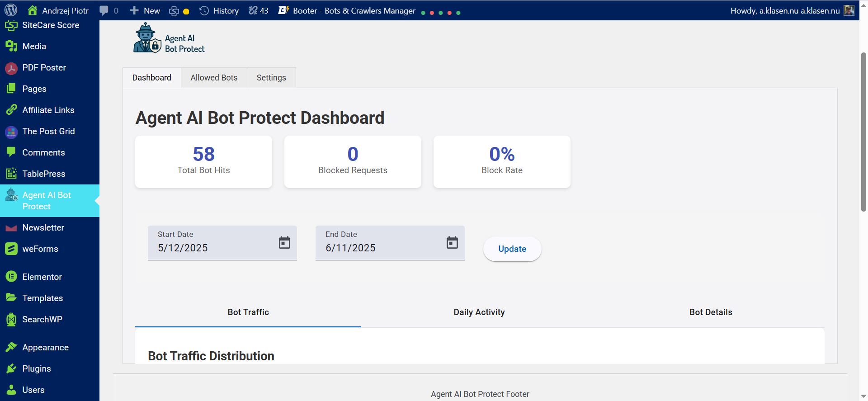Open the PDF Poster sidebar icon

coord(11,68)
